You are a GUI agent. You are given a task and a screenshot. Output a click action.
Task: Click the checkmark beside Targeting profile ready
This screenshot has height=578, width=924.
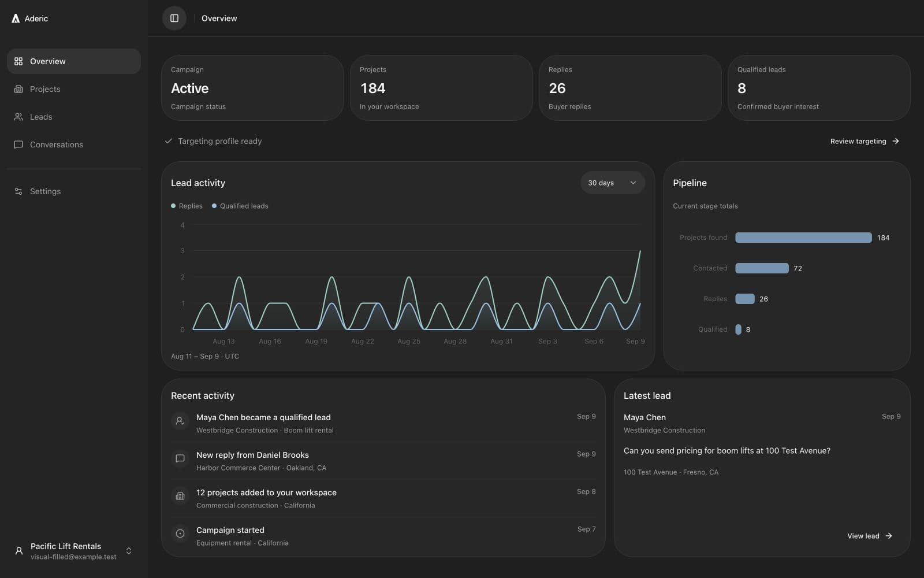[x=169, y=141]
